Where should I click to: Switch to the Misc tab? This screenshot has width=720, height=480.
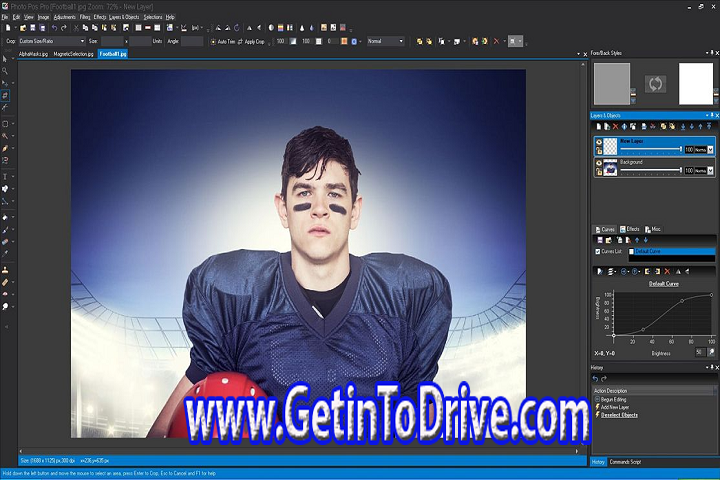pos(652,229)
